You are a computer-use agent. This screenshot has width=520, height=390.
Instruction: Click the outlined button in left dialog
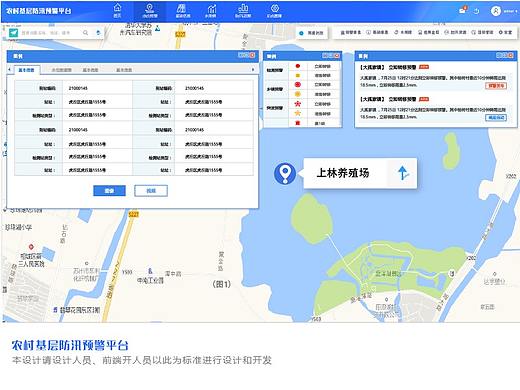click(x=151, y=191)
